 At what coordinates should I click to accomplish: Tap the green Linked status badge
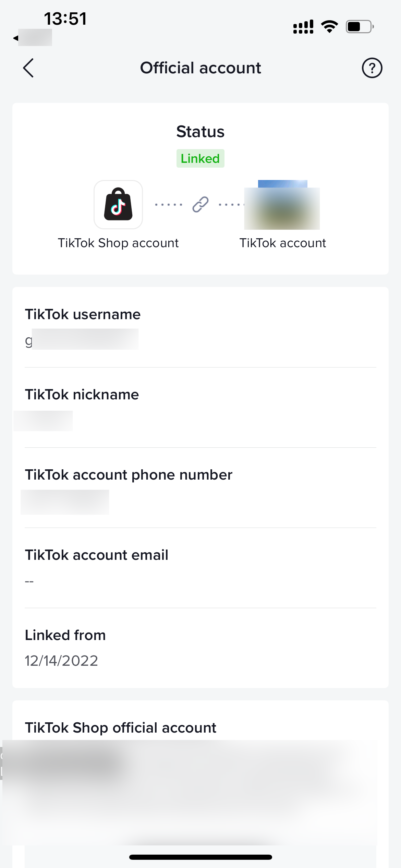coord(200,158)
